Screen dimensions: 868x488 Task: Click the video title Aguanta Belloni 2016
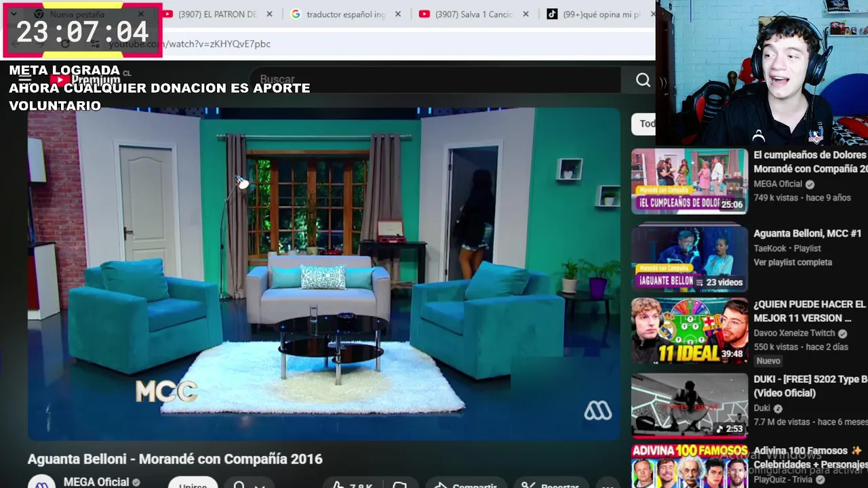(x=175, y=459)
